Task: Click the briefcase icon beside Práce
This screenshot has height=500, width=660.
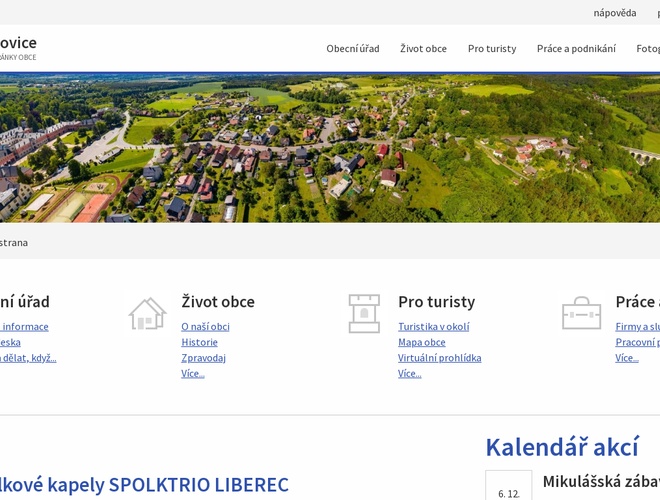Action: coord(581,314)
